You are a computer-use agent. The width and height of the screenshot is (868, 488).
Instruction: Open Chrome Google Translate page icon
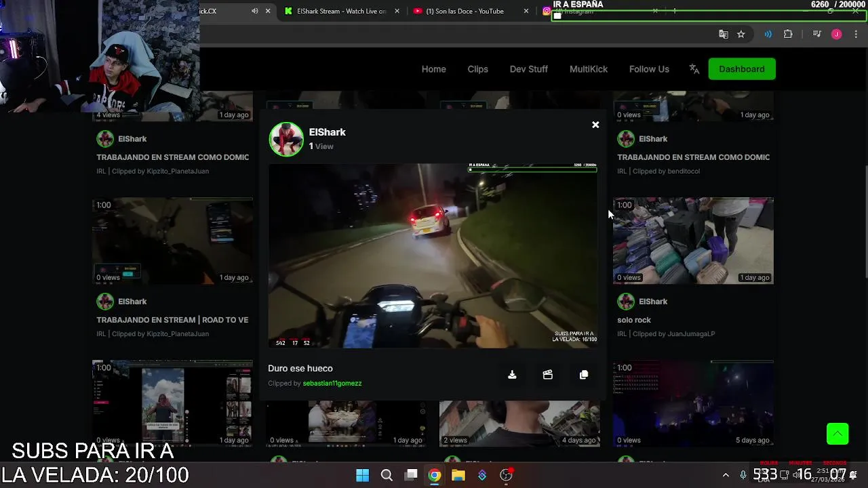[x=724, y=34]
